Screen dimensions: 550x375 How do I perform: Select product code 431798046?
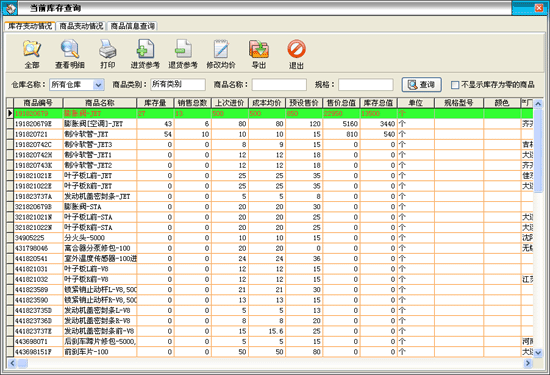tap(31, 248)
